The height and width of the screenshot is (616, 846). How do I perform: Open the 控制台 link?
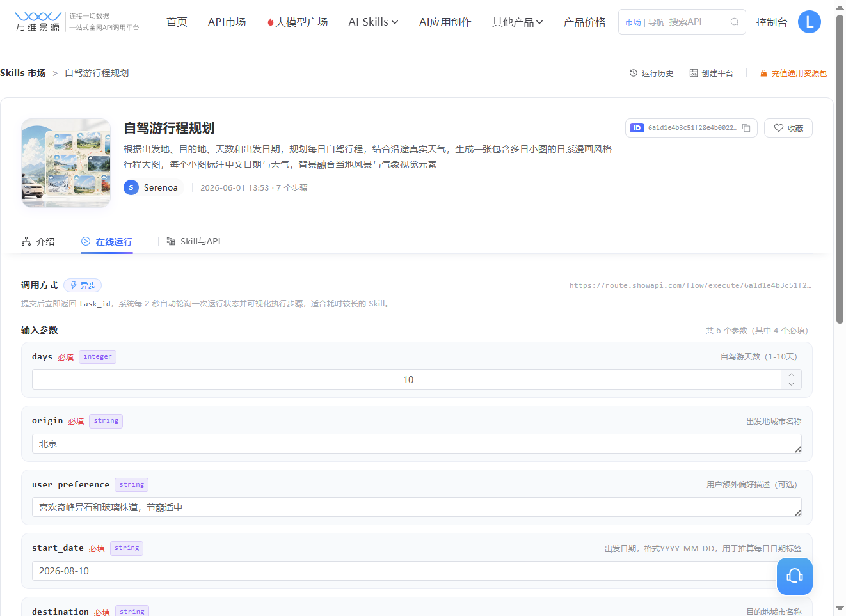pos(771,22)
